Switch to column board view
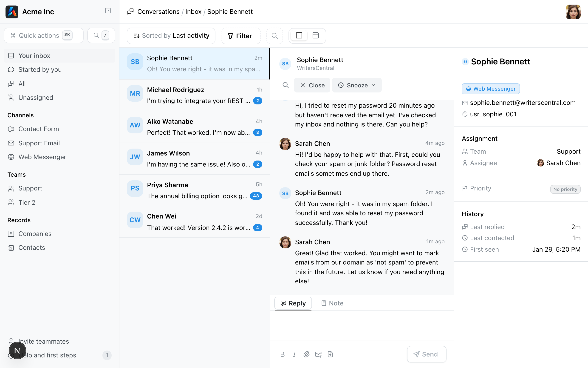588x368 pixels. pyautogui.click(x=299, y=35)
